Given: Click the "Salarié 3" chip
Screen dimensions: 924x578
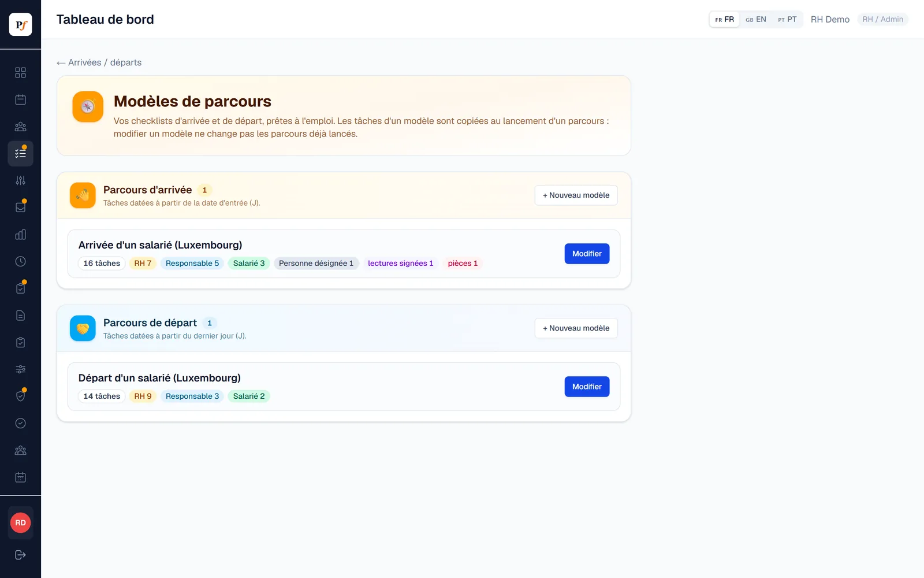Looking at the screenshot, I should 249,264.
